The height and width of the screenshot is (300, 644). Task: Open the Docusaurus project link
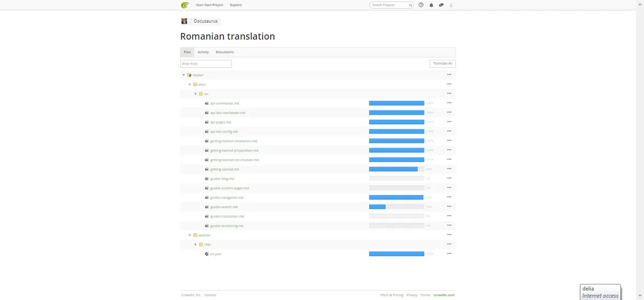click(x=206, y=21)
